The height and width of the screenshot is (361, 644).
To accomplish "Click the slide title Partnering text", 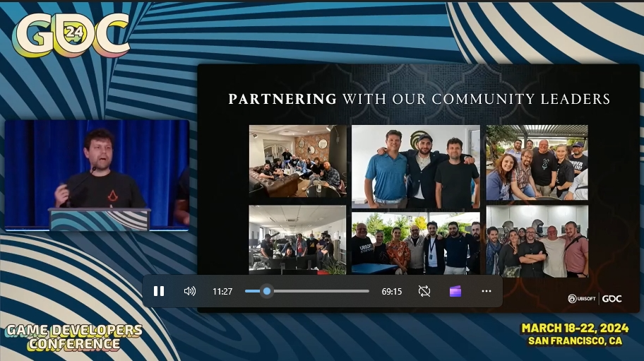I will click(282, 99).
